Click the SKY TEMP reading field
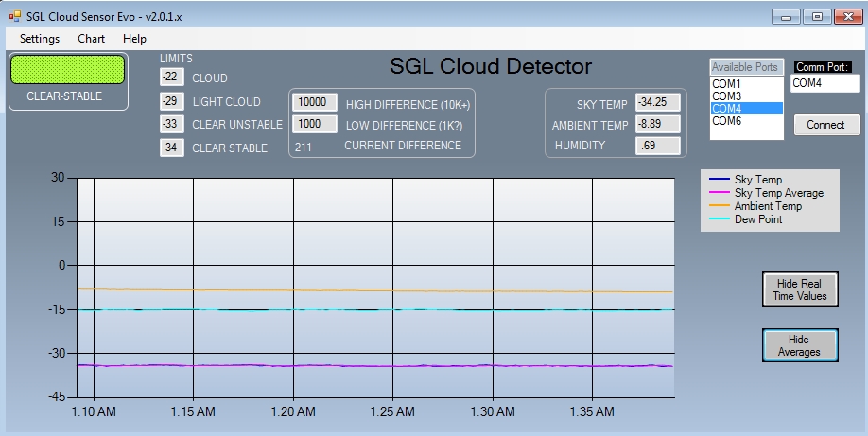Viewport: 868px width, 436px height. coord(657,102)
